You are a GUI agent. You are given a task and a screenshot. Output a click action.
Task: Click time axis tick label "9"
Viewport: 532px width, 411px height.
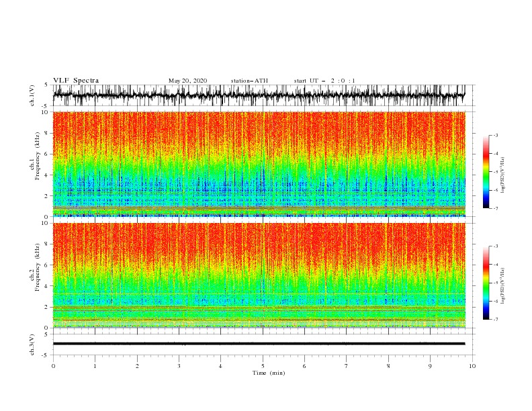click(430, 366)
